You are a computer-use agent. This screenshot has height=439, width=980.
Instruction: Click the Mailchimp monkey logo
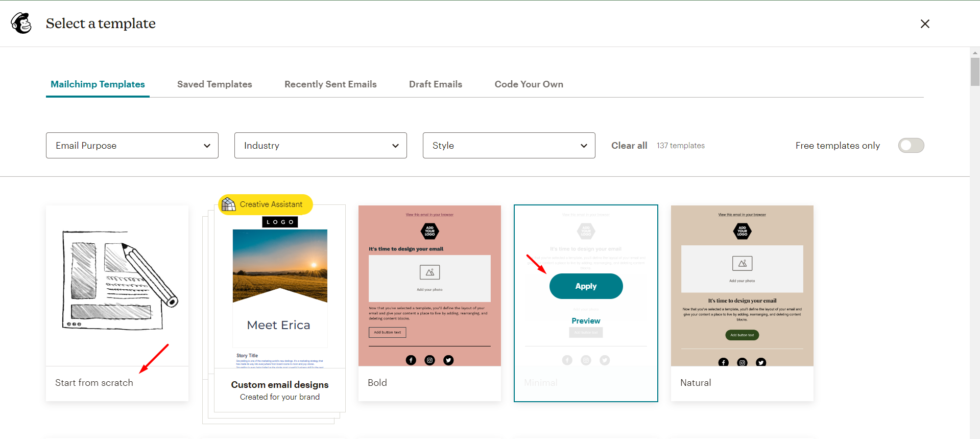point(21,24)
